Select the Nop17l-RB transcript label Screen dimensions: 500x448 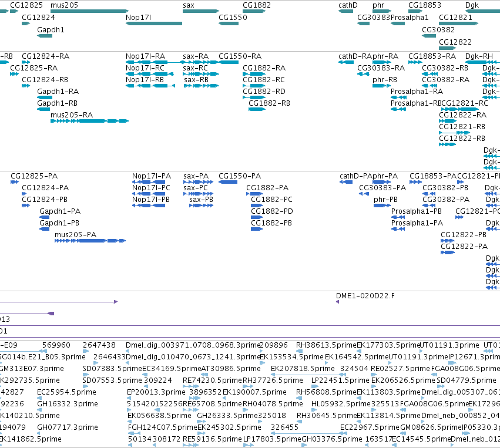coord(145,80)
